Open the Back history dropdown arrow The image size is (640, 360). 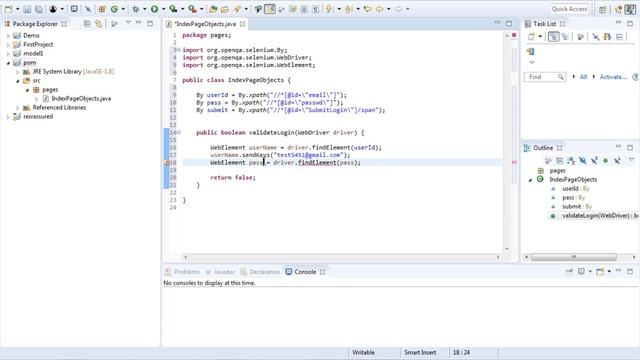[x=388, y=9]
